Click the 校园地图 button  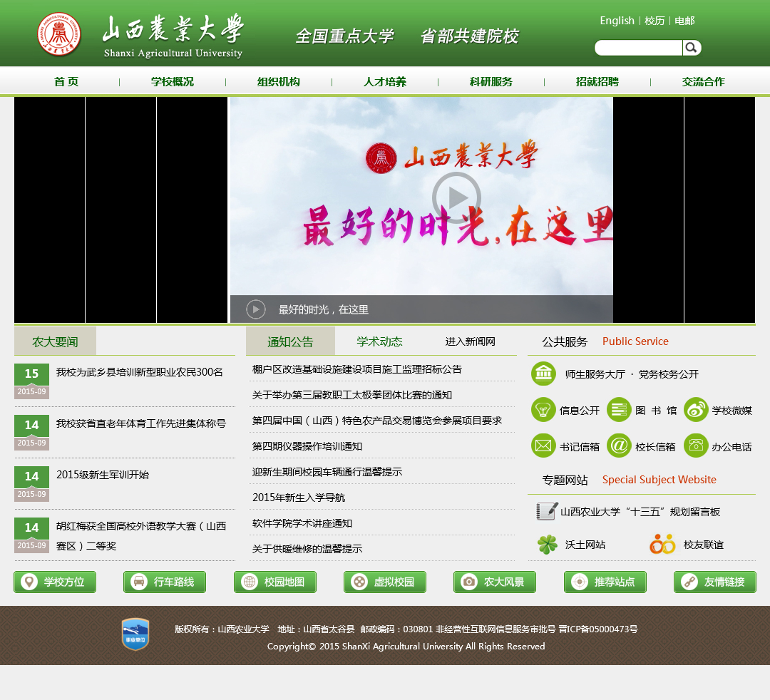[x=275, y=582]
